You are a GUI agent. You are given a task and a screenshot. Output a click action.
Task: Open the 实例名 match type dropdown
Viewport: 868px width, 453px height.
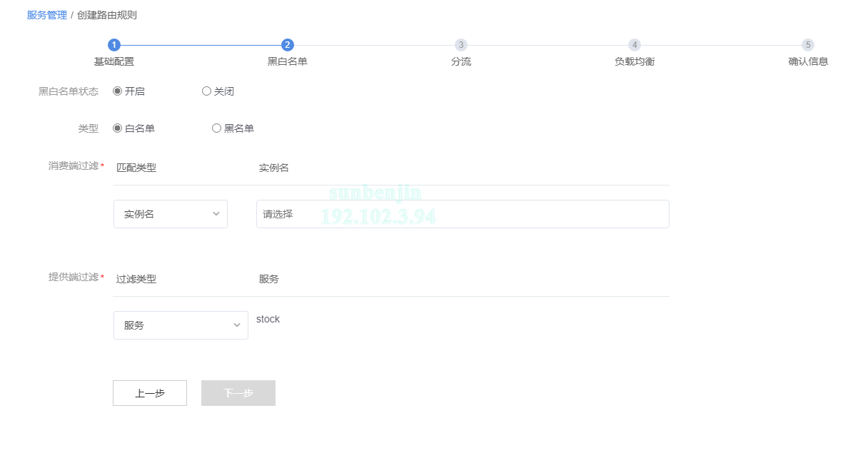171,214
